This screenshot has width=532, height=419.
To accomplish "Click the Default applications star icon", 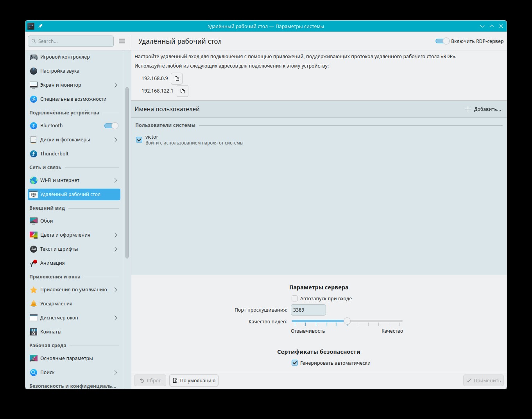I will 34,290.
